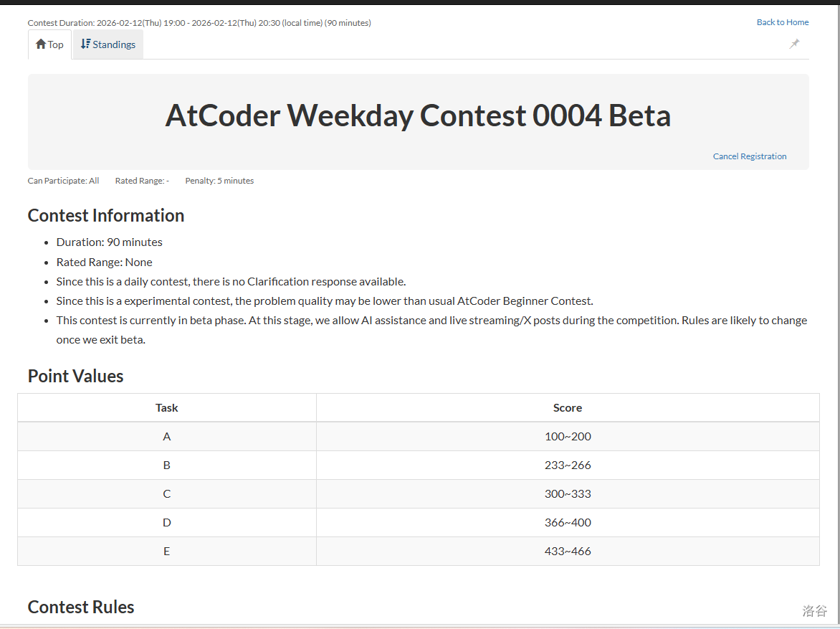Click the Penalty: 5 minutes label

click(219, 181)
